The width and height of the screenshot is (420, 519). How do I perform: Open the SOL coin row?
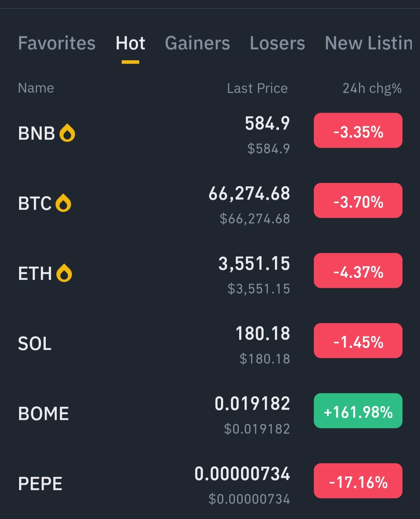point(210,343)
